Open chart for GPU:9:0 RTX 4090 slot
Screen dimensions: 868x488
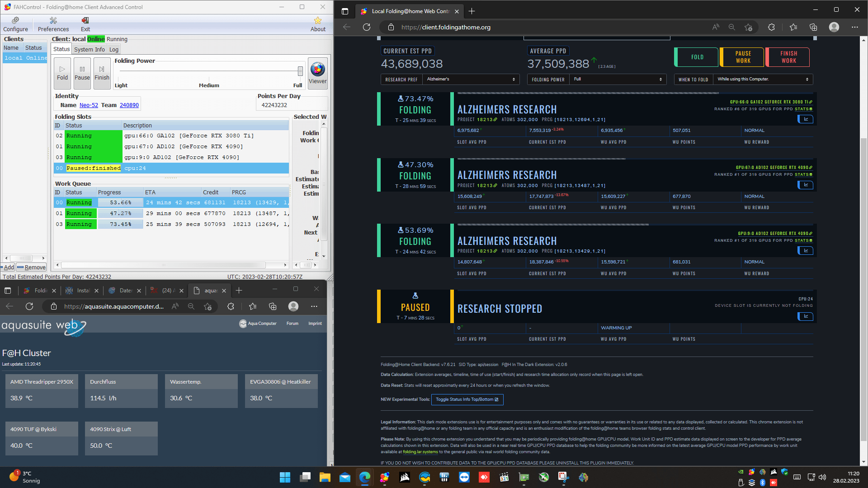pyautogui.click(x=805, y=250)
